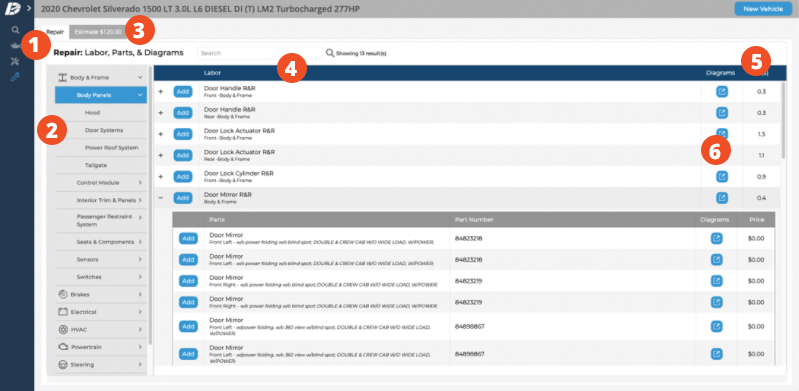Viewport: 799px width, 391px height.
Task: Click the HVAC category icon
Action: pos(63,329)
